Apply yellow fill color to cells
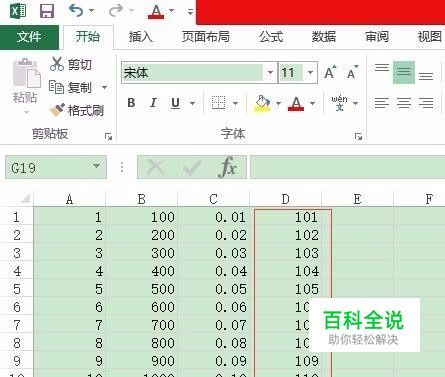 (x=262, y=103)
